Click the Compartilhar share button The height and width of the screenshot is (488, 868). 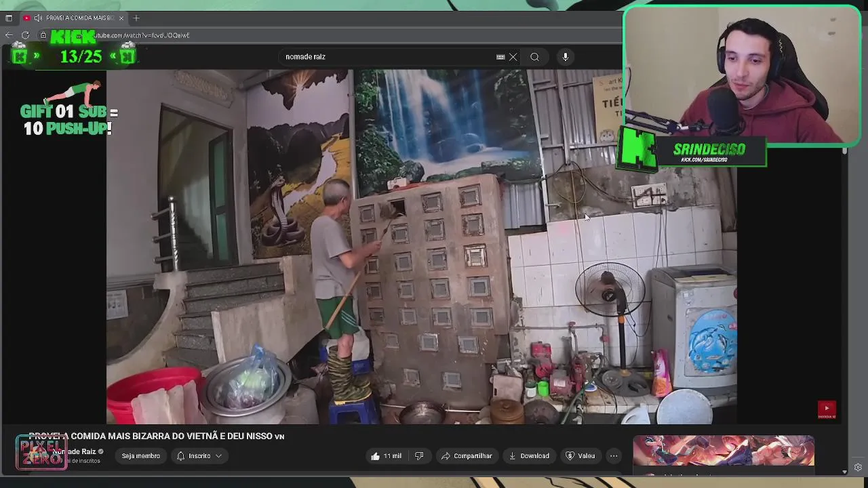[x=467, y=456]
